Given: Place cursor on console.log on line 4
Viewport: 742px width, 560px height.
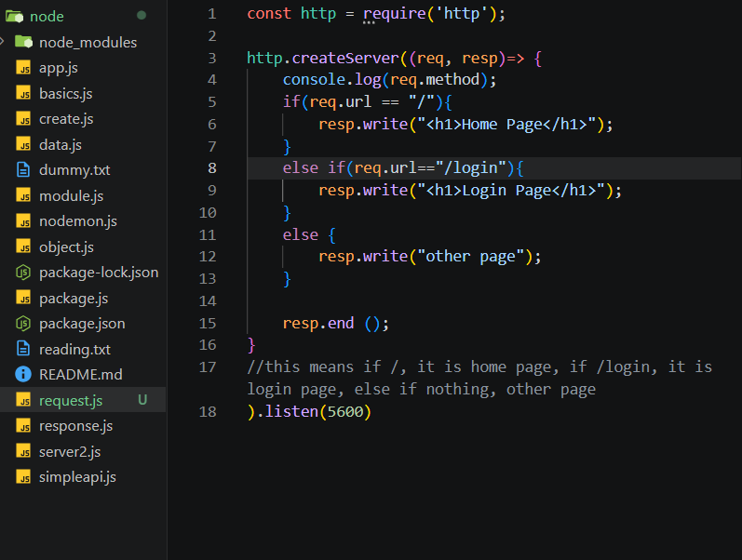Looking at the screenshot, I should 331,80.
